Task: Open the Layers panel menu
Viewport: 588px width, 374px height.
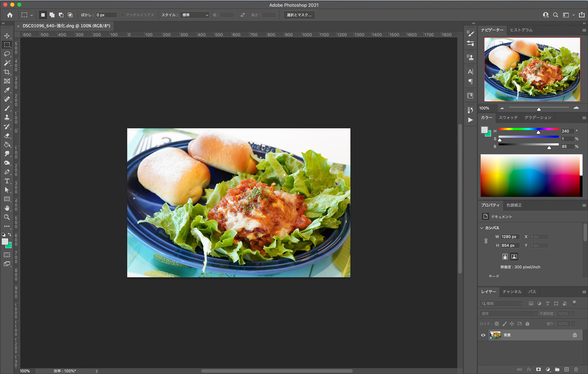Action: click(584, 292)
